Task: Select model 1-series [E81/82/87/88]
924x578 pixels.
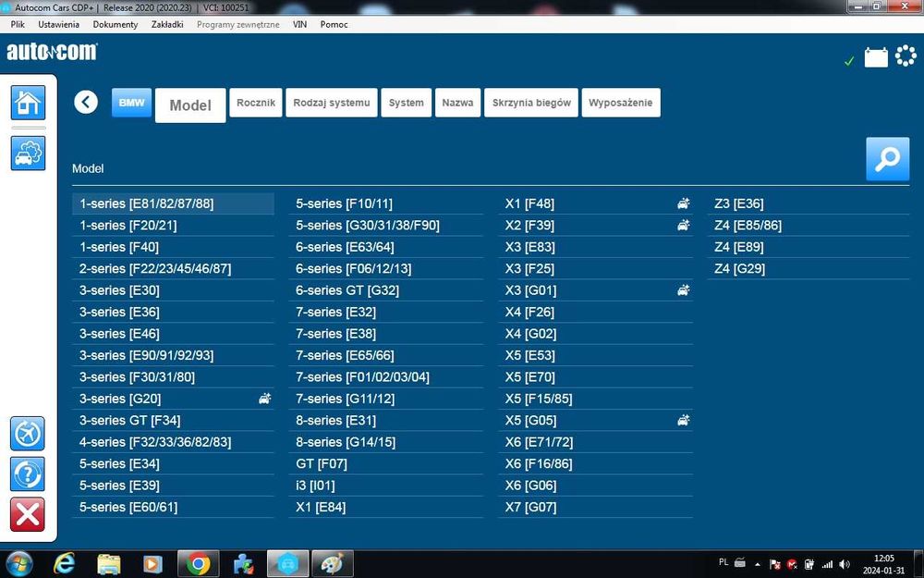Action: click(174, 203)
